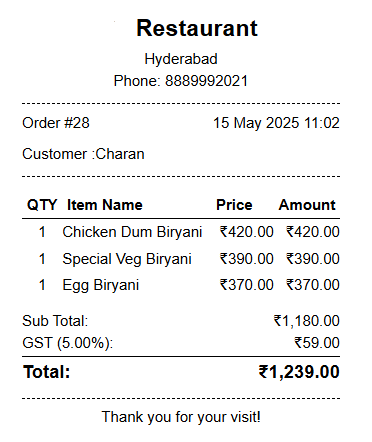Select the customer name Charan
The width and height of the screenshot is (372, 442).
(x=120, y=154)
